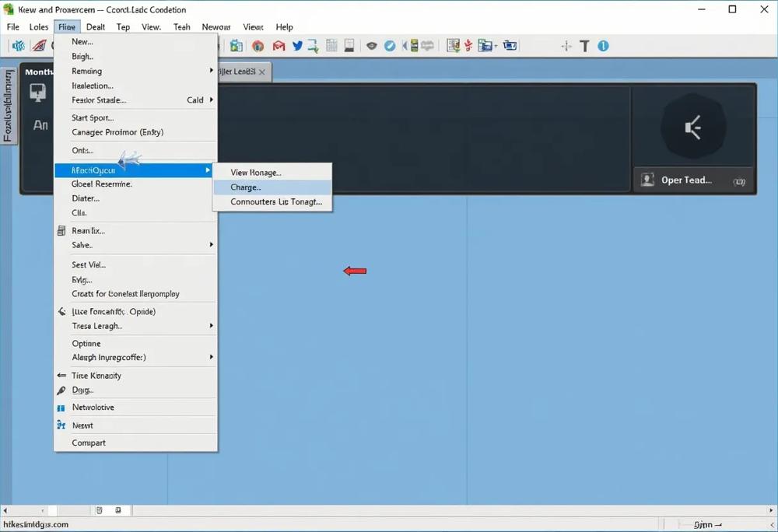
Task: Click the gray table grid icon in the toolbar
Action: 331,46
